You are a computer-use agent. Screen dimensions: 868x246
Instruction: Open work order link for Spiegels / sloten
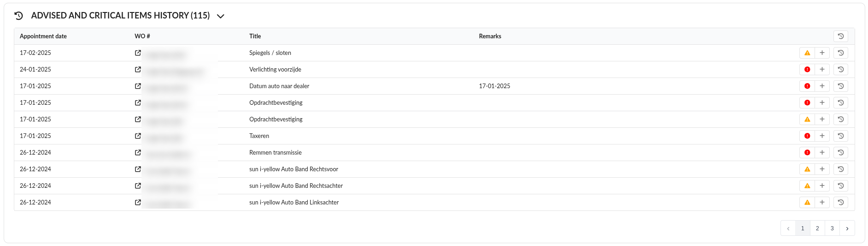pos(138,53)
